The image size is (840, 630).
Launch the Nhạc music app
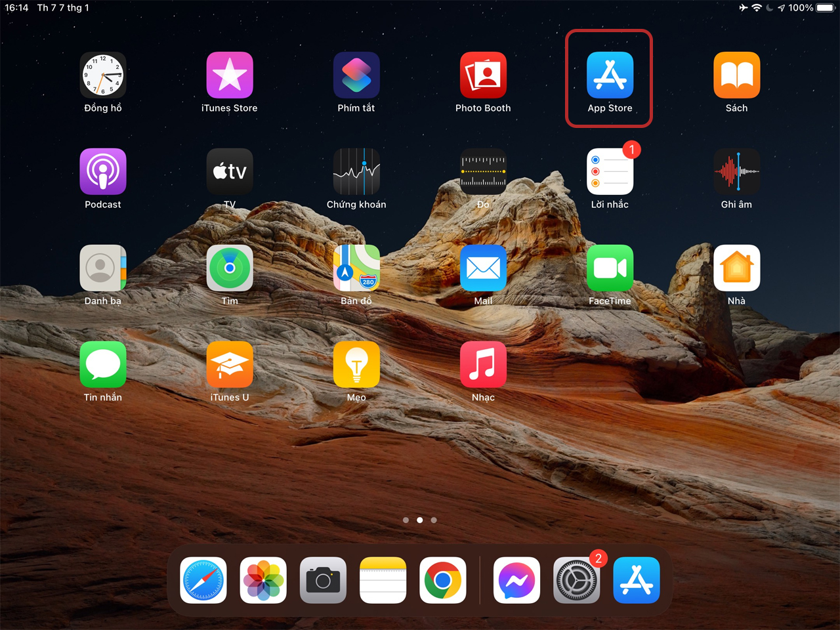coord(483,364)
